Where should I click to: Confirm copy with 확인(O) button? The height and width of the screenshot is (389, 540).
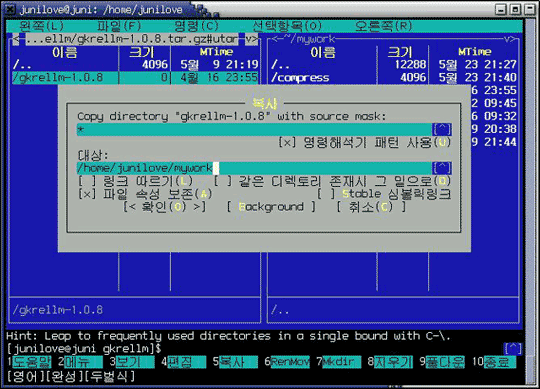pyautogui.click(x=165, y=207)
